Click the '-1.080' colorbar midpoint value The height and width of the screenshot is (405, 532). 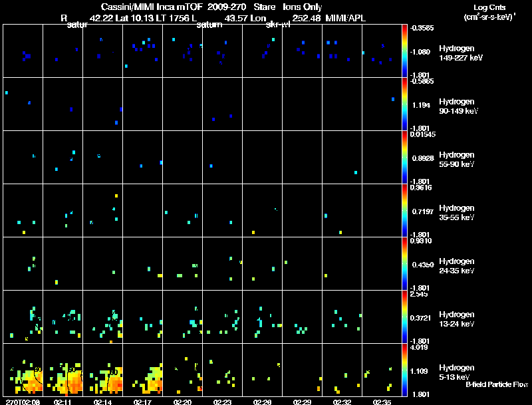(x=420, y=52)
